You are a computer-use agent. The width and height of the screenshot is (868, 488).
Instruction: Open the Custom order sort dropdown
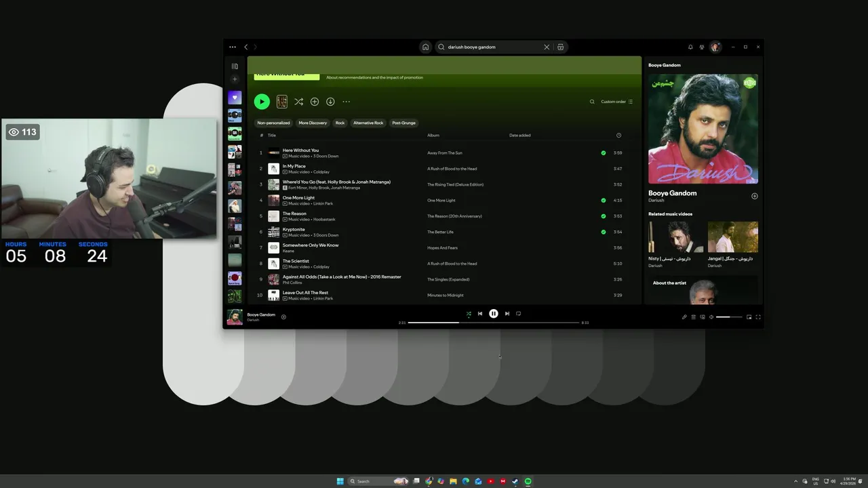616,102
